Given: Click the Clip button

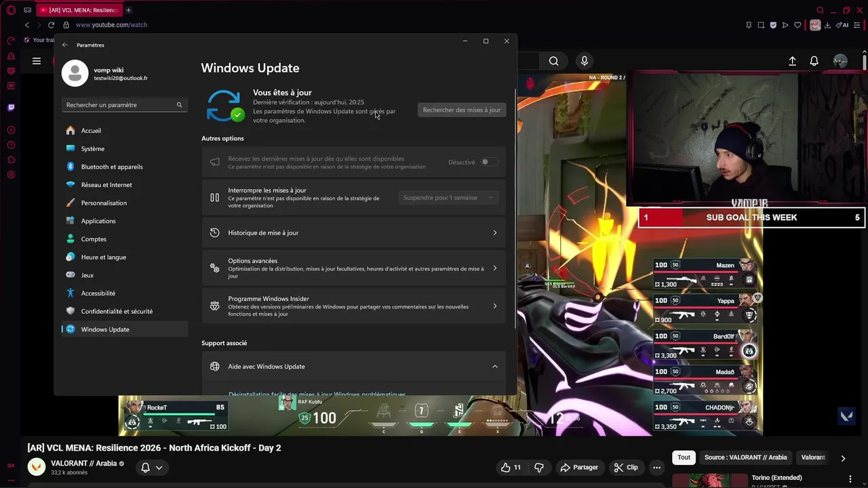Looking at the screenshot, I should (626, 467).
